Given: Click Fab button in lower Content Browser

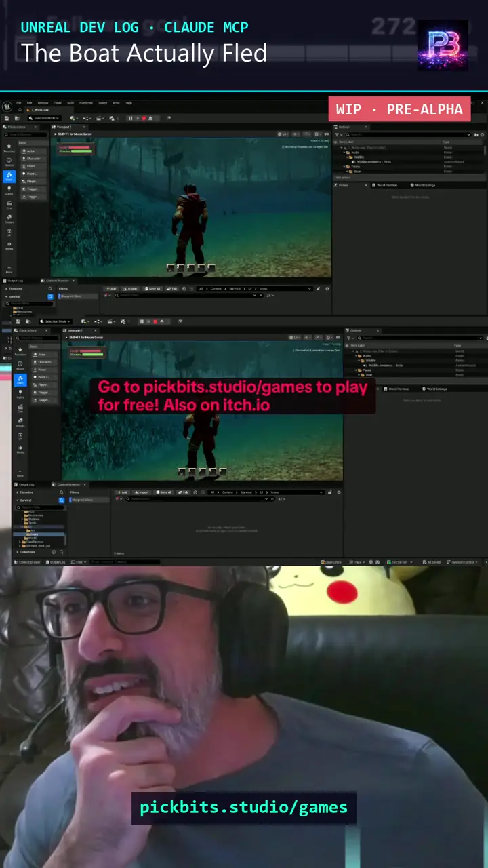Looking at the screenshot, I should (183, 492).
